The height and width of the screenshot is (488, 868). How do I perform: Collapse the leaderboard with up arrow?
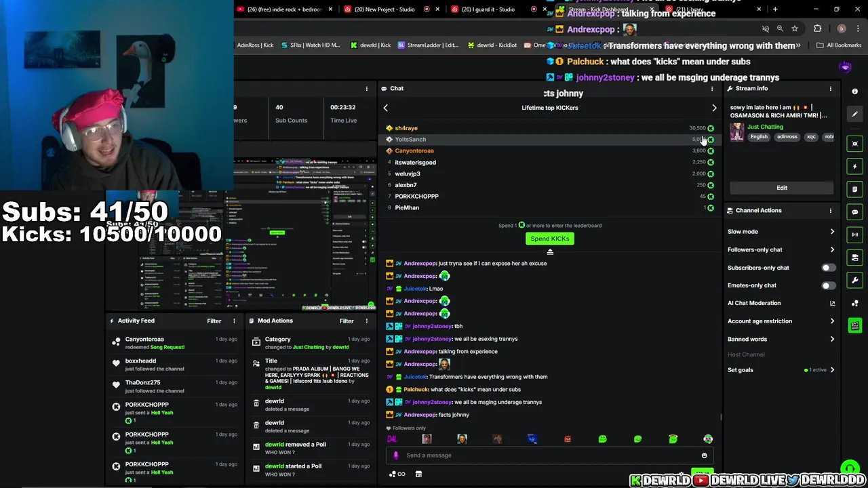(x=550, y=252)
